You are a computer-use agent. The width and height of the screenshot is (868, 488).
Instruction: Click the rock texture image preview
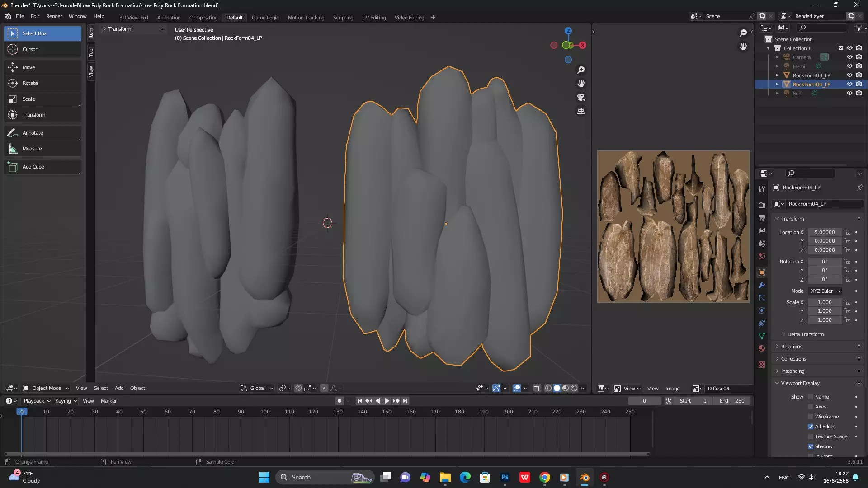pyautogui.click(x=673, y=226)
